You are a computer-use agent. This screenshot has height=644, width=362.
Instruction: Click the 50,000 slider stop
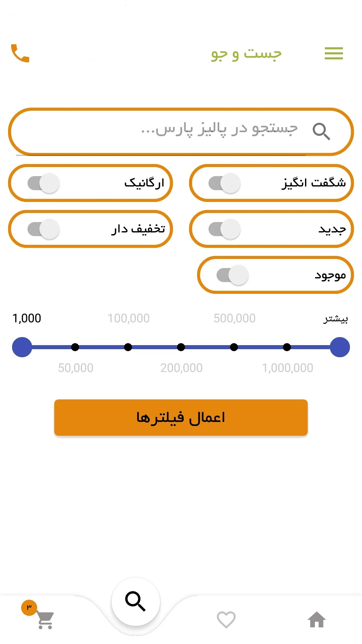click(x=75, y=347)
